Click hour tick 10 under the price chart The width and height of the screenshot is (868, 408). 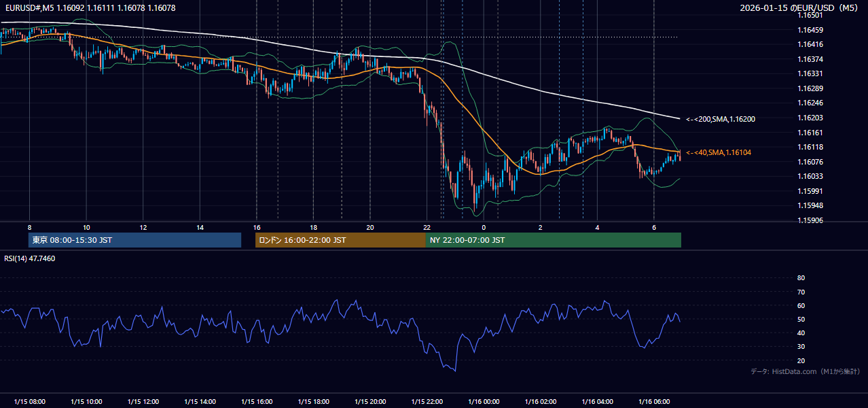coord(86,227)
